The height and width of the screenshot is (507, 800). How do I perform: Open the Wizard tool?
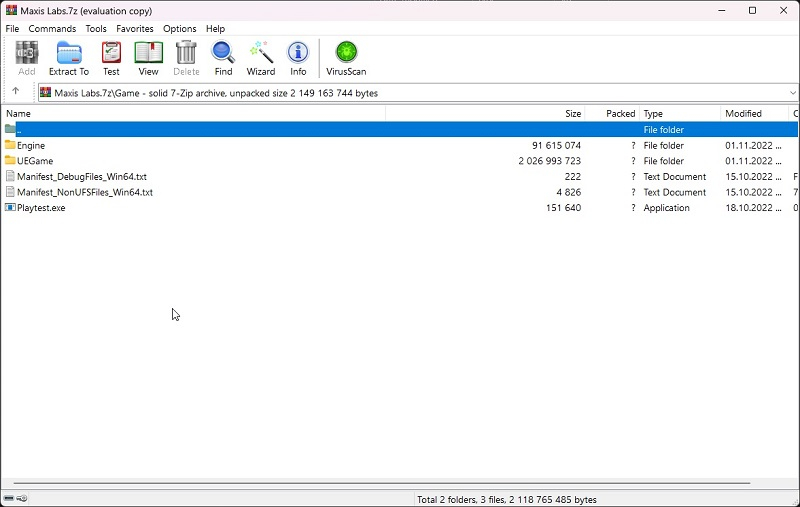pyautogui.click(x=261, y=58)
